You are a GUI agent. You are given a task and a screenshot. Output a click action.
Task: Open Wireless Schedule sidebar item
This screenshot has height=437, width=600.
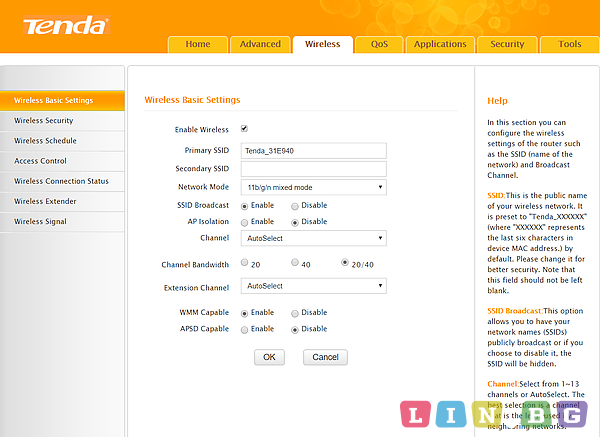[62, 141]
